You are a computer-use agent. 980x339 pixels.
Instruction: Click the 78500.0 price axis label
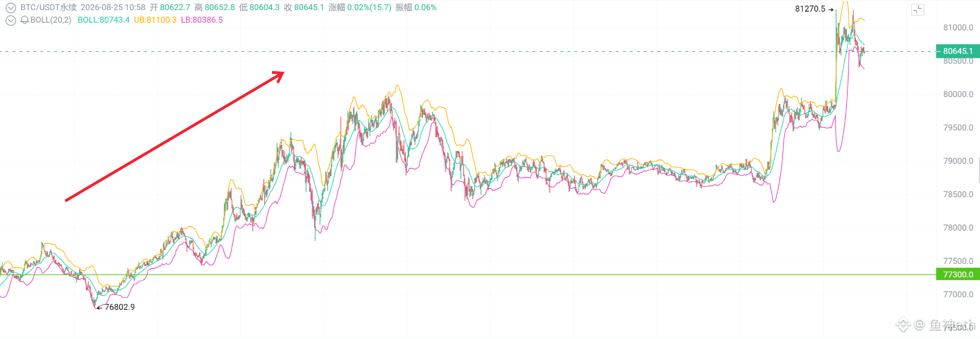click(958, 195)
